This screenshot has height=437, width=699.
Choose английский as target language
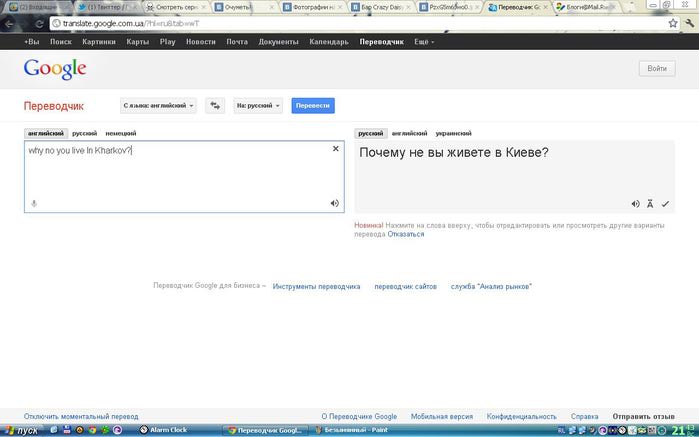[x=409, y=133]
